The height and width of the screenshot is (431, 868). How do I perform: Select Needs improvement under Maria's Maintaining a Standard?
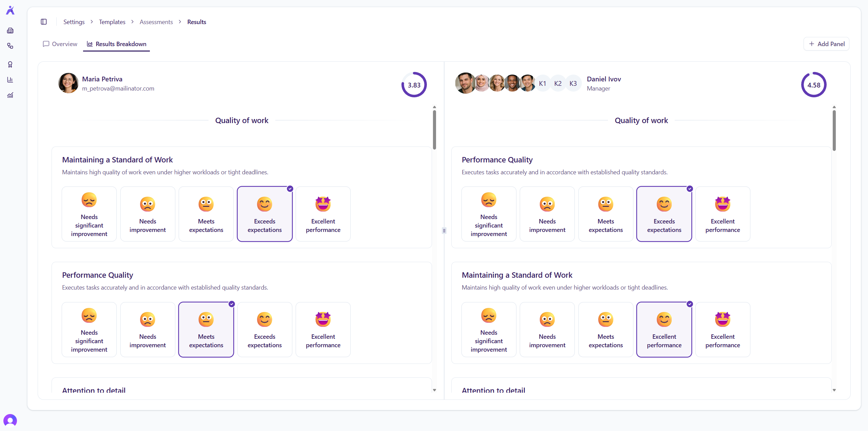(x=148, y=214)
